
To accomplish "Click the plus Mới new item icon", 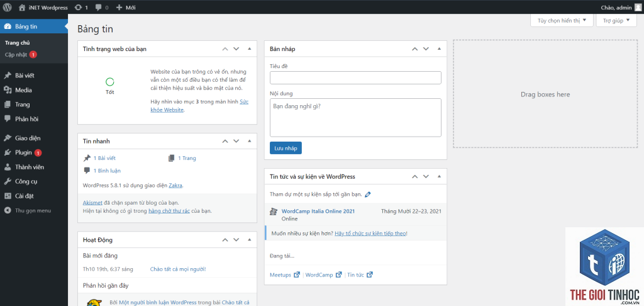I will click(x=119, y=8).
